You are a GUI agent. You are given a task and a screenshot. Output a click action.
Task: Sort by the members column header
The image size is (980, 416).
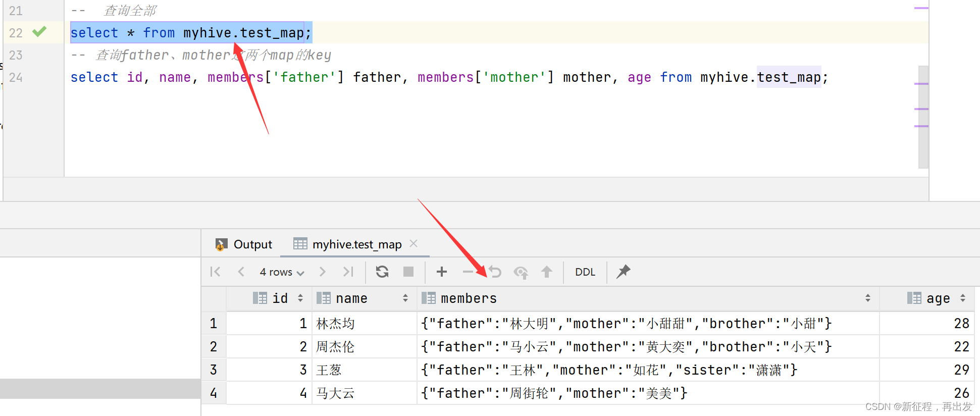648,298
